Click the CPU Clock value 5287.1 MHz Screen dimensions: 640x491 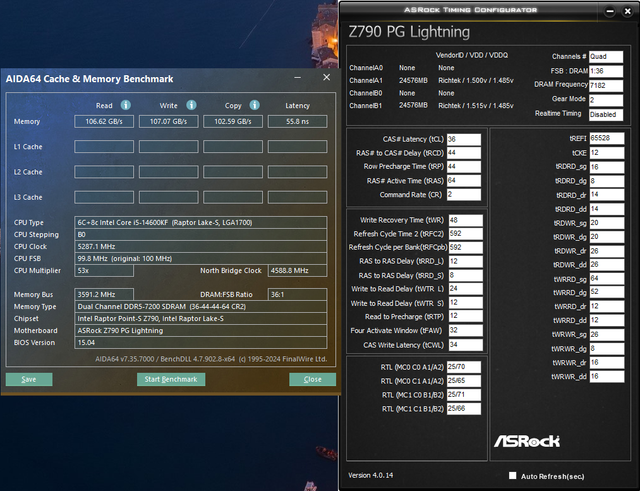click(x=201, y=247)
